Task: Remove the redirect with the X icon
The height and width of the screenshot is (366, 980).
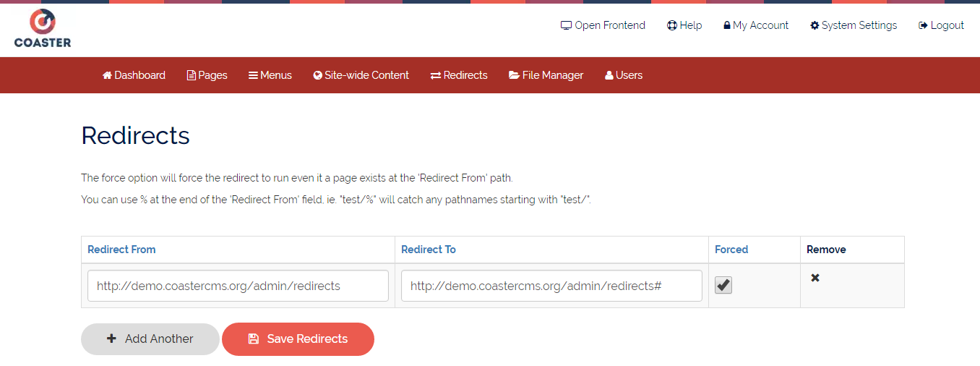Action: coord(815,278)
